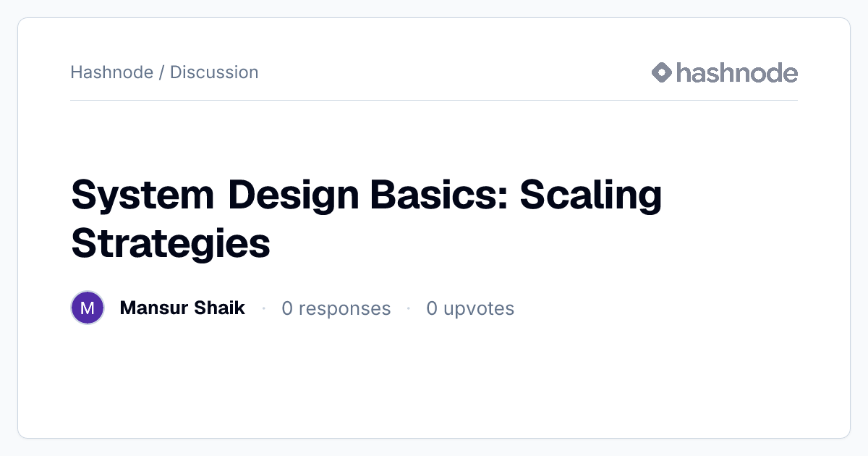868x456 pixels.
Task: Click the Hashnode diamond logo icon
Action: point(662,72)
